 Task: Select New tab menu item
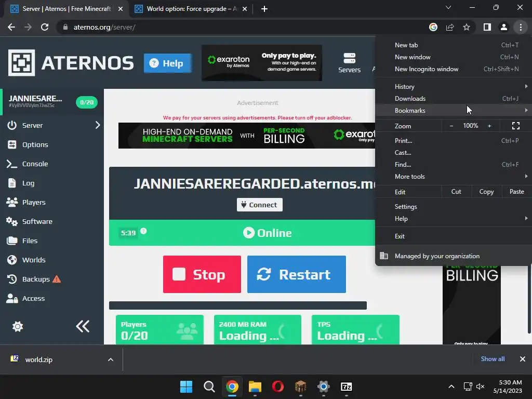point(453,45)
